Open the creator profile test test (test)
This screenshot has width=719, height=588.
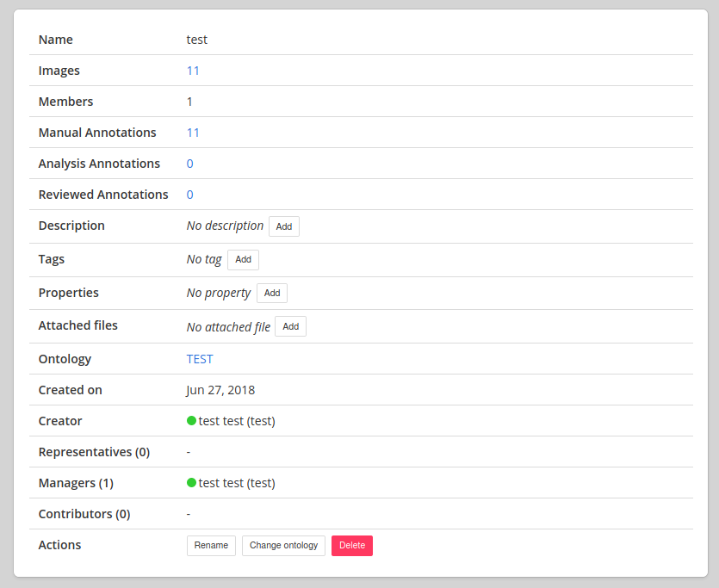235,421
